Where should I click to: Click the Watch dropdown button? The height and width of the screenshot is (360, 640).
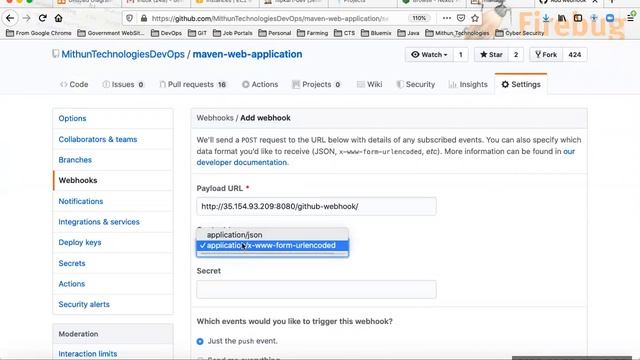(429, 55)
